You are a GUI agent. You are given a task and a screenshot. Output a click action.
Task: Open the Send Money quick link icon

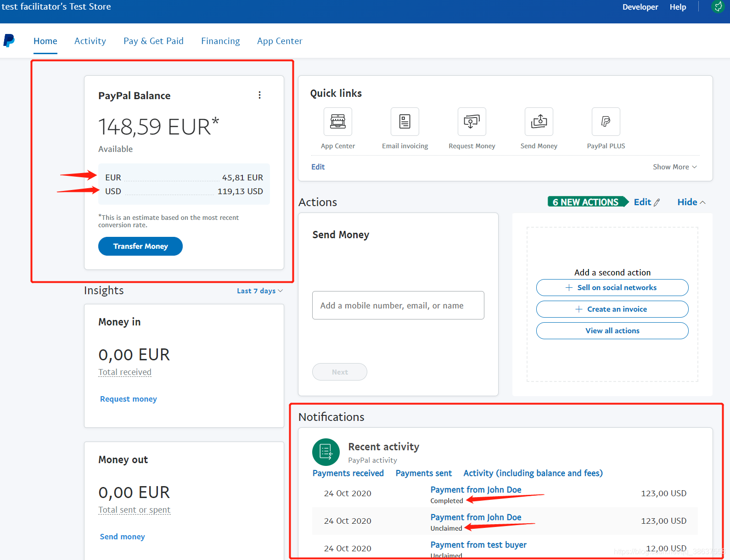(x=539, y=122)
